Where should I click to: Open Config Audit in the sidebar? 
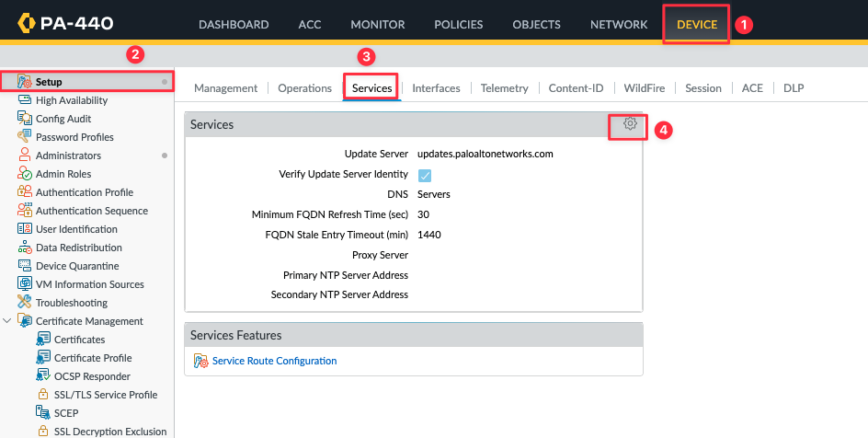coord(63,119)
